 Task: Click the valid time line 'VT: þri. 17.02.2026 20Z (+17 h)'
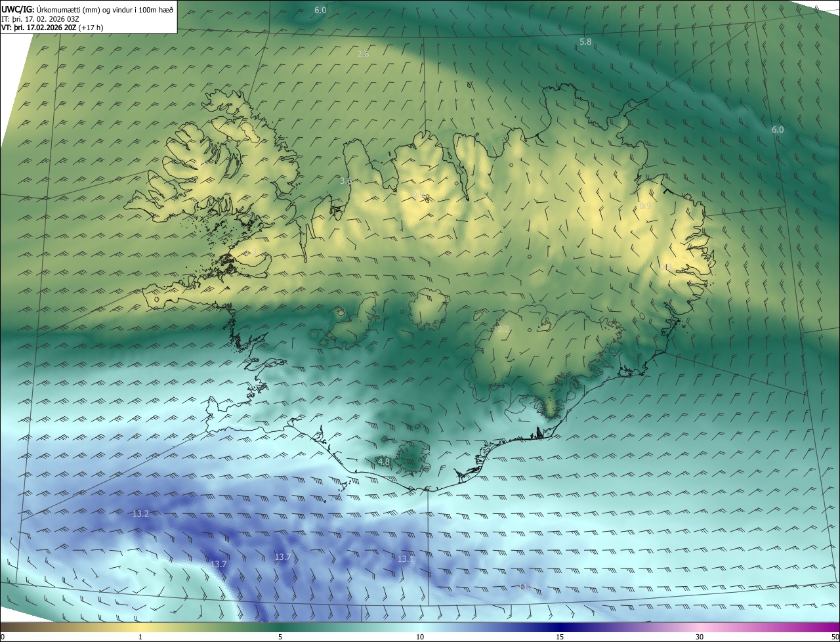tap(52, 28)
